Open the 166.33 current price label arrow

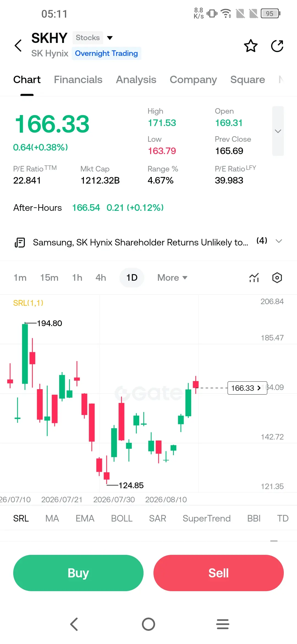pyautogui.click(x=247, y=388)
